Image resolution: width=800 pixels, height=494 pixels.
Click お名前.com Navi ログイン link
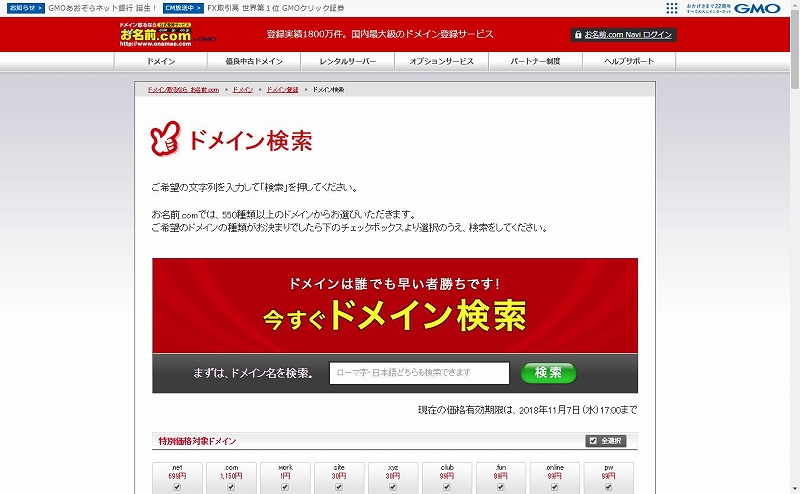(628, 35)
